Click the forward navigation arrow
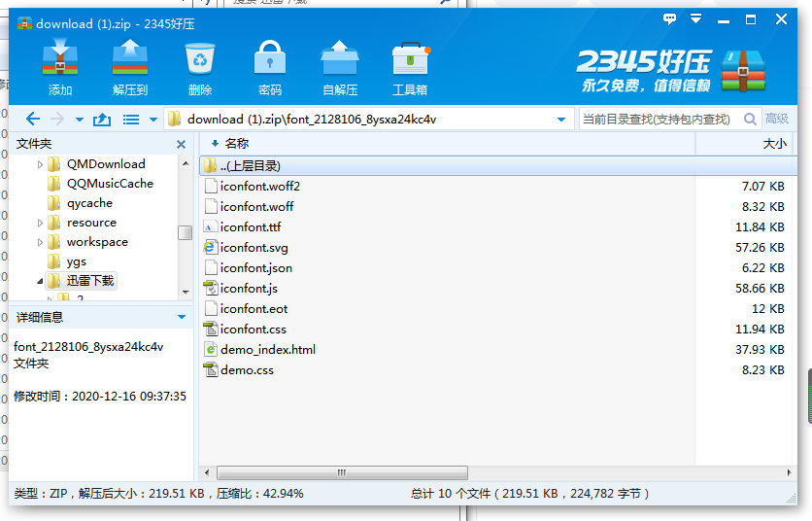 coord(57,120)
